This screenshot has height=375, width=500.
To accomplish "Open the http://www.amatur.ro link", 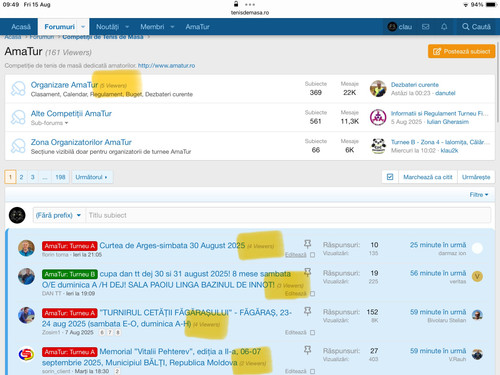I will (x=166, y=66).
